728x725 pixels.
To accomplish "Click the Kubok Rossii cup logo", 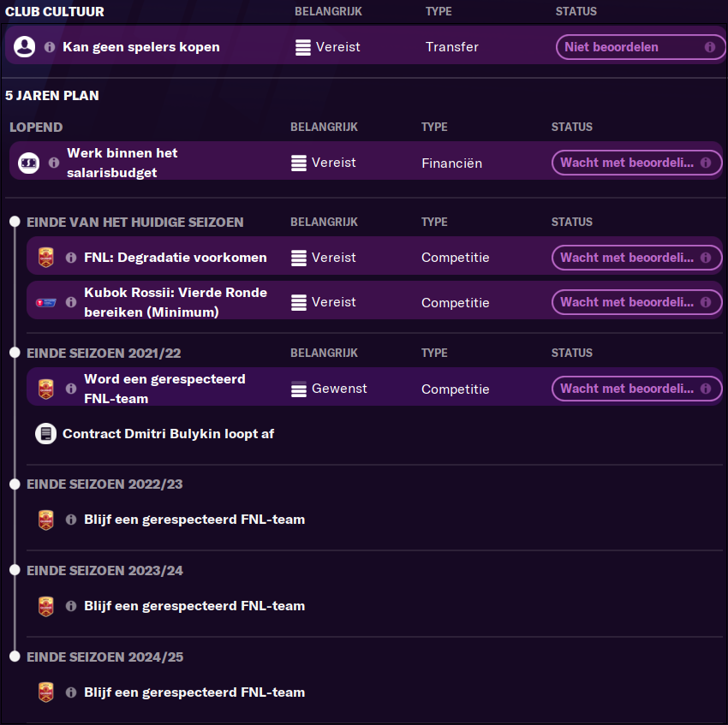I will (x=46, y=303).
